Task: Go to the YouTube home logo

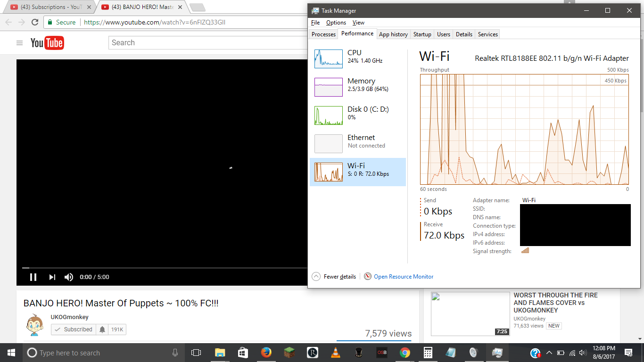Action: point(47,43)
